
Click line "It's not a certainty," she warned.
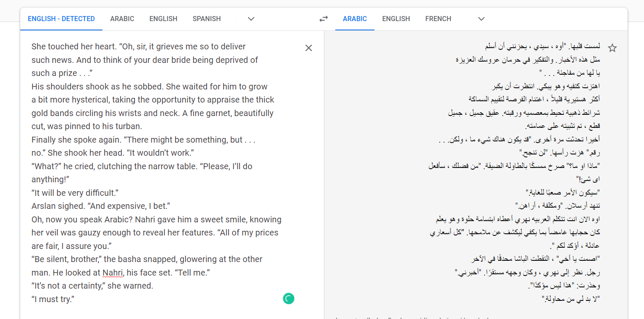pyautogui.click(x=92, y=286)
